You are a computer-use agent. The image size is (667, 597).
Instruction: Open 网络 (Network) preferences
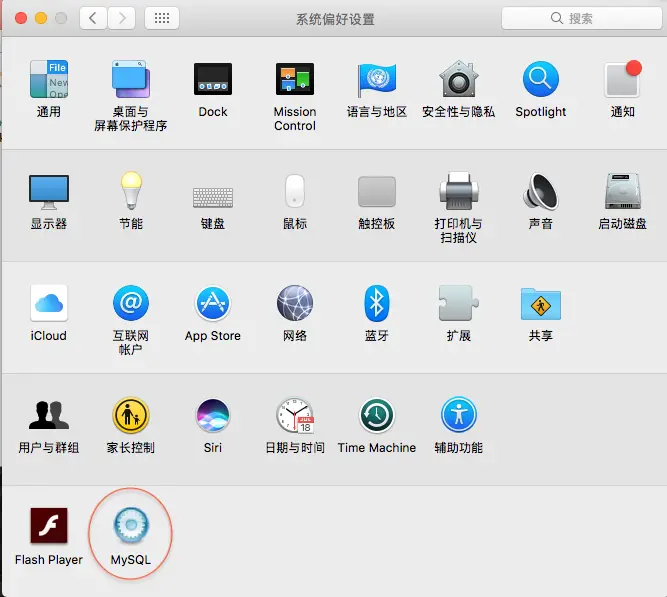point(295,303)
